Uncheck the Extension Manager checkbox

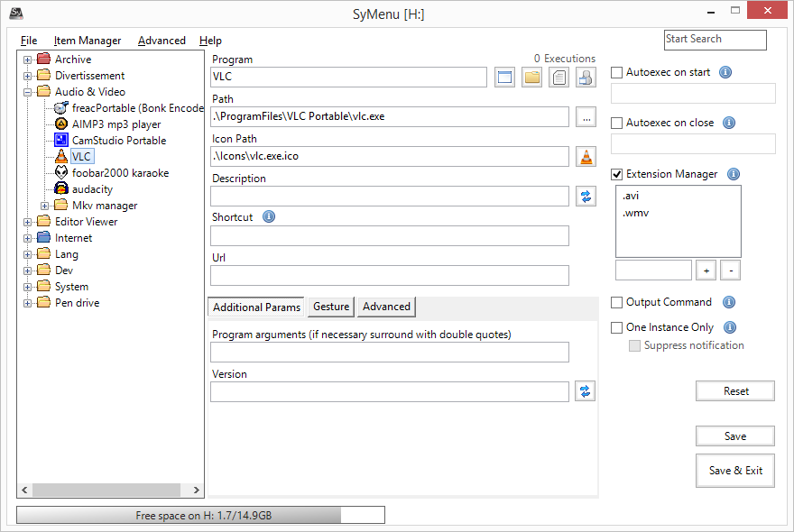617,174
